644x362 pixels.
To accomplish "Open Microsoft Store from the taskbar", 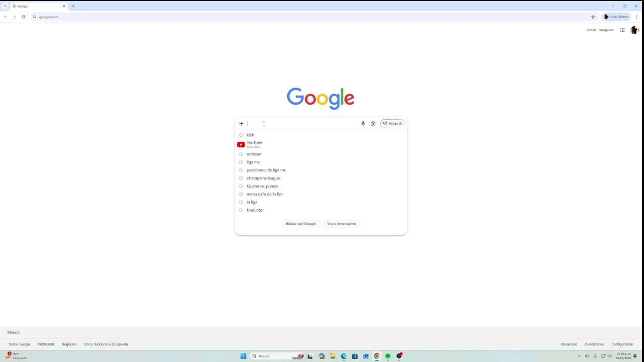I will pos(355,356).
